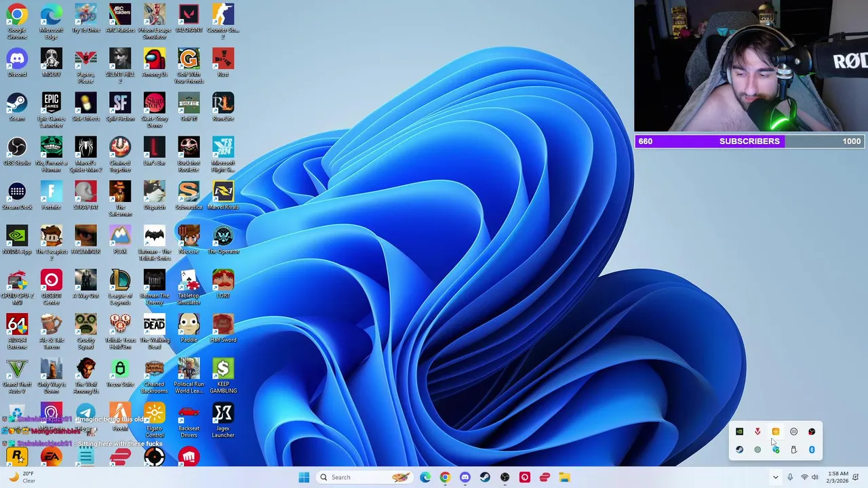Open the notification bell on taskbar

[856, 477]
